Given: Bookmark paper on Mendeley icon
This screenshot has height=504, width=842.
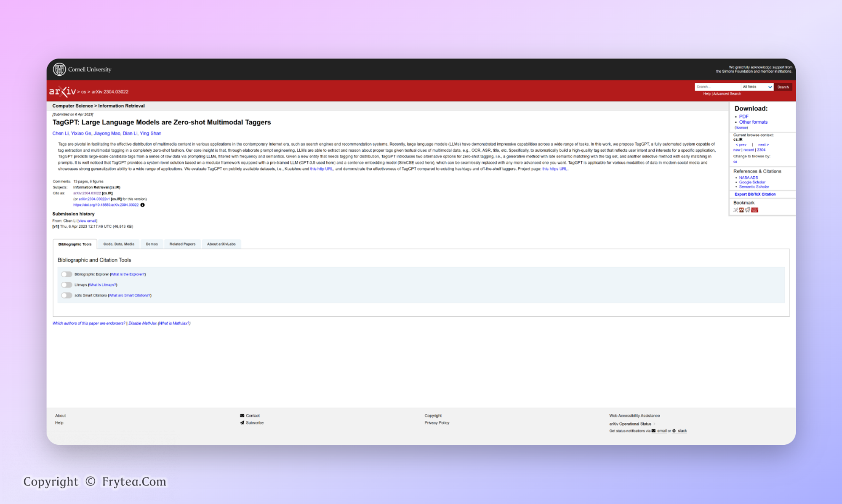Looking at the screenshot, I should pos(741,210).
